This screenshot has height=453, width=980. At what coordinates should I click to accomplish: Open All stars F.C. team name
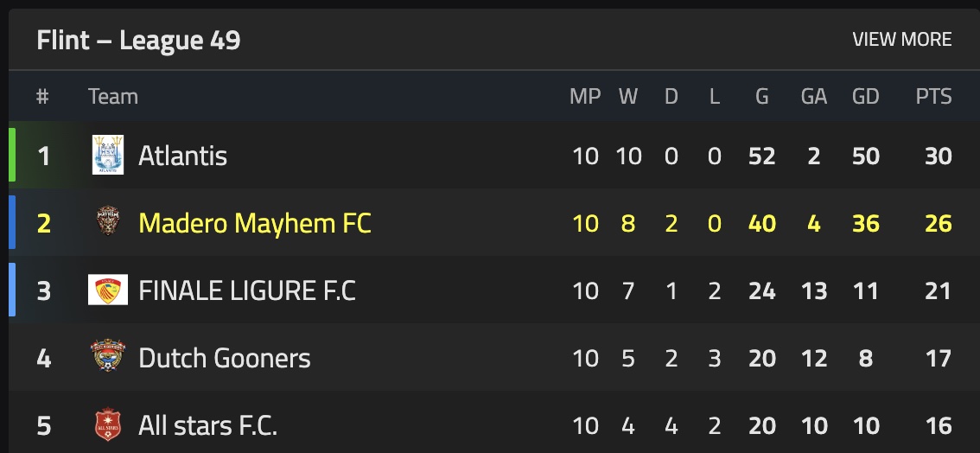click(207, 425)
